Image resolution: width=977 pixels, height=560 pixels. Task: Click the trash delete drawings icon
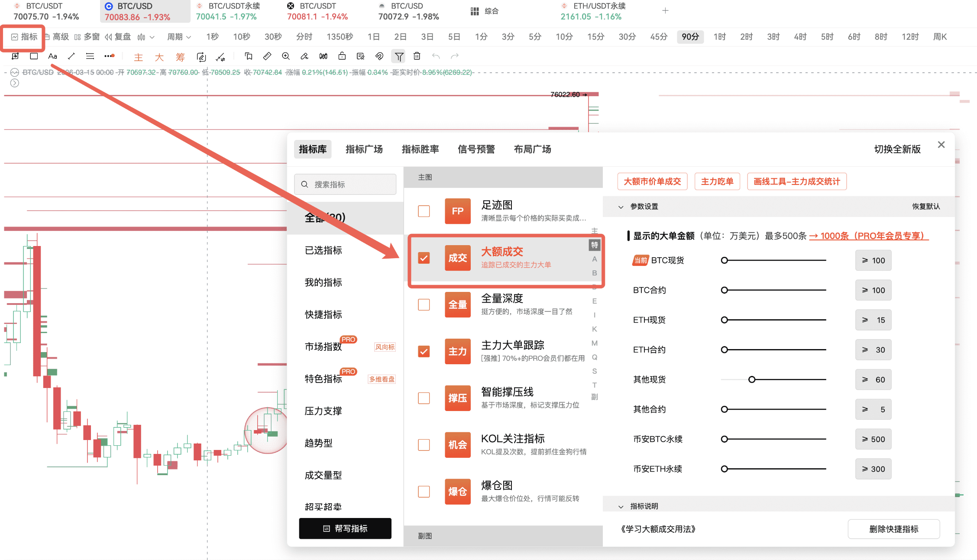[417, 56]
